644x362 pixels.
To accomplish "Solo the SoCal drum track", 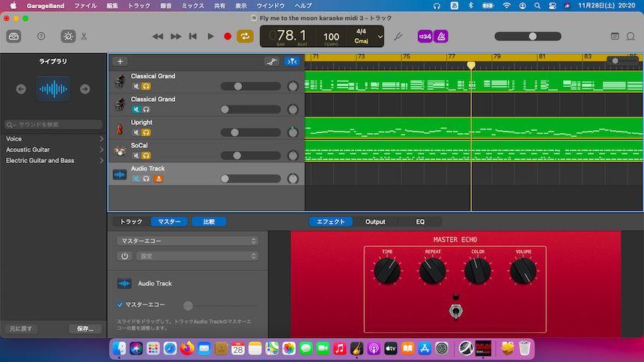I will (146, 156).
